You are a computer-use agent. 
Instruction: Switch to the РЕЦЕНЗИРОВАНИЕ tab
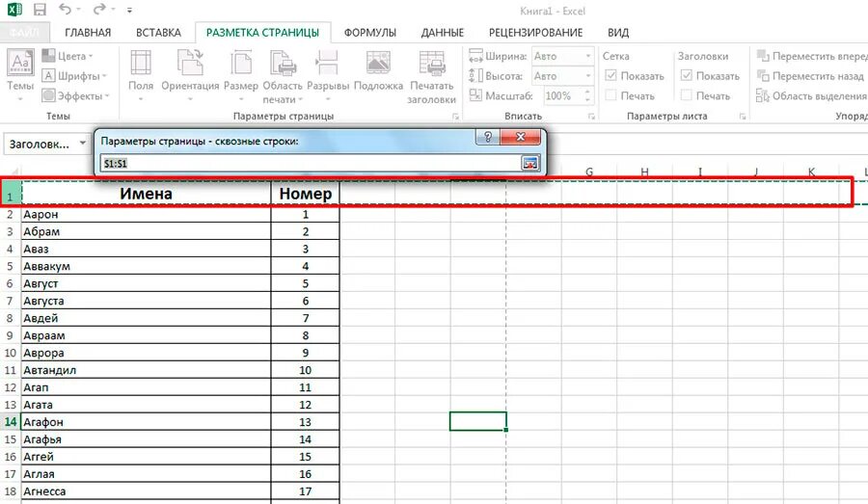click(535, 33)
